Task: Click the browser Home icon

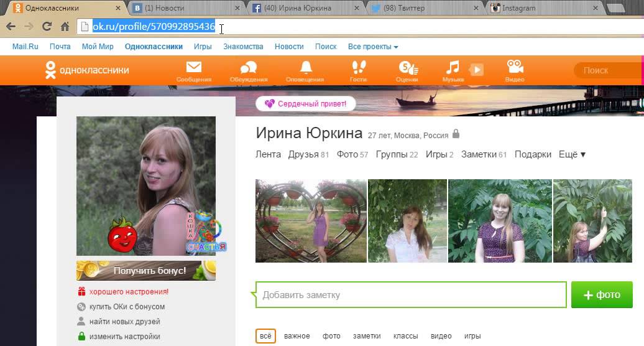Action: pyautogui.click(x=65, y=27)
